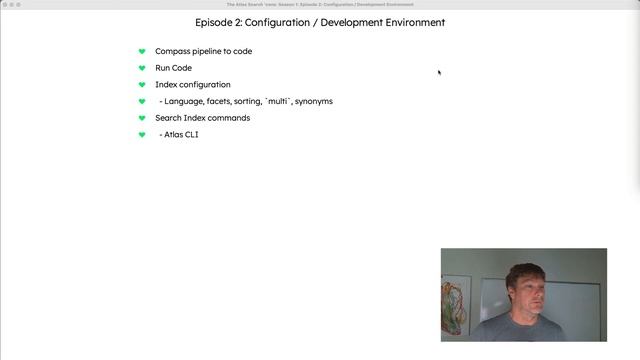
Task: Click the text Compass pipeline to code
Action: pyautogui.click(x=203, y=51)
